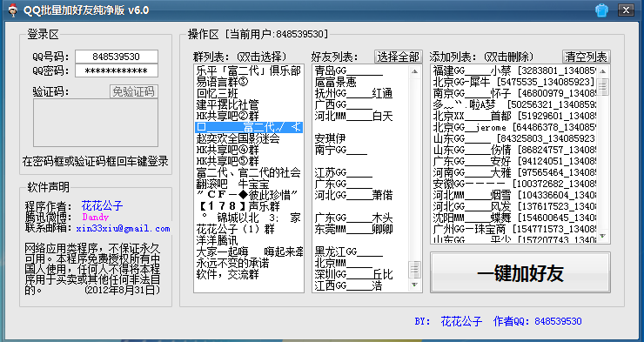Viewport: 644px width, 342px height.
Task: Click add list scroll down arrow
Action: click(x=603, y=236)
